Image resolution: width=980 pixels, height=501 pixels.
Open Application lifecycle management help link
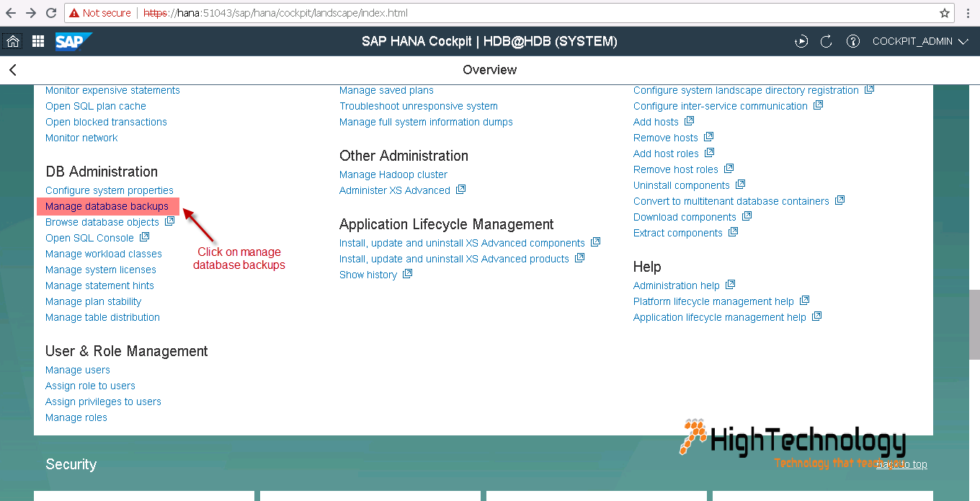click(x=720, y=317)
